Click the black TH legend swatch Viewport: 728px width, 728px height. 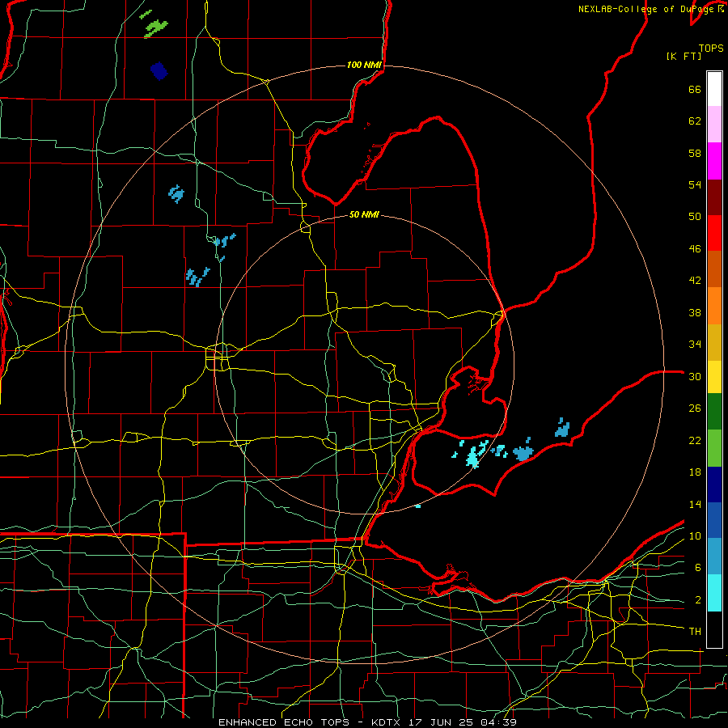click(714, 629)
